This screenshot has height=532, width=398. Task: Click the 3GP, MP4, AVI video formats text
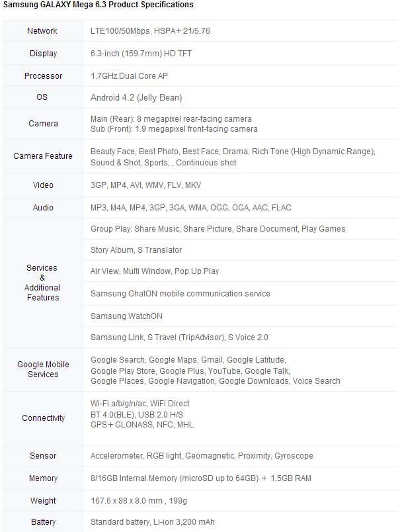coord(145,185)
